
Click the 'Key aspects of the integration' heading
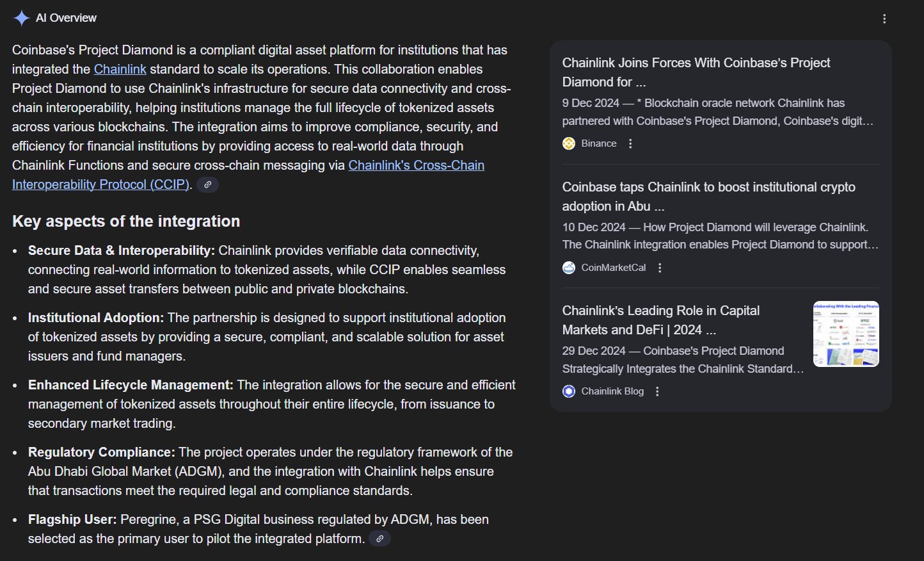pyautogui.click(x=126, y=221)
